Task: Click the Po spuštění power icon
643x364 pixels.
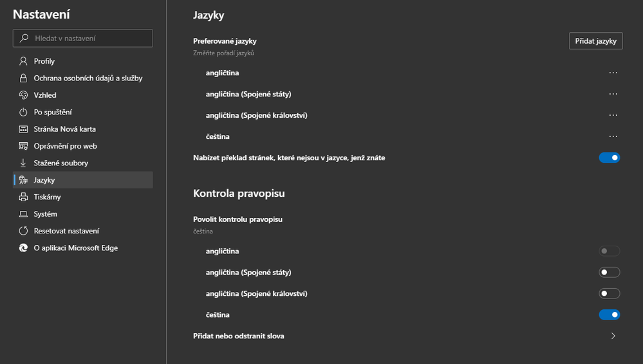Action: point(23,113)
